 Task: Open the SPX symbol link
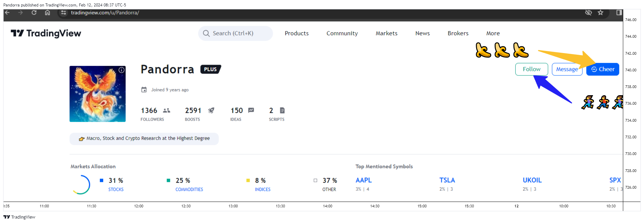pyautogui.click(x=615, y=180)
